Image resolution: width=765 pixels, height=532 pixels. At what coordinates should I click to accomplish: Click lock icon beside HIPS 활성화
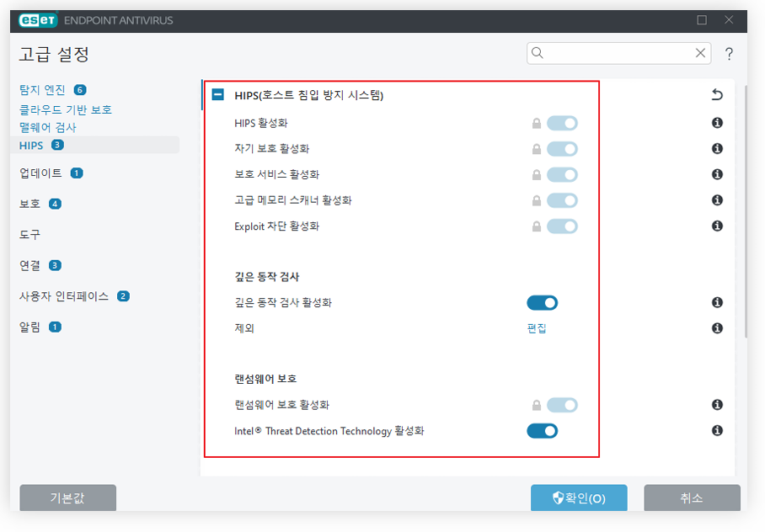537,124
